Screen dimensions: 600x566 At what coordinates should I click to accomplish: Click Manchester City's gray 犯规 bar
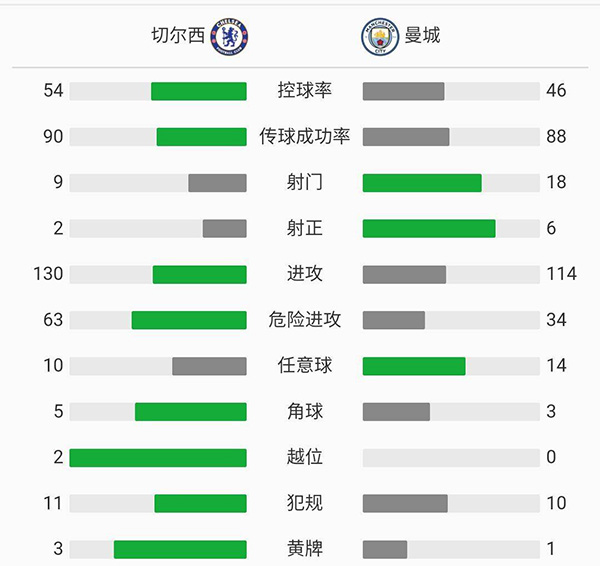pyautogui.click(x=405, y=503)
